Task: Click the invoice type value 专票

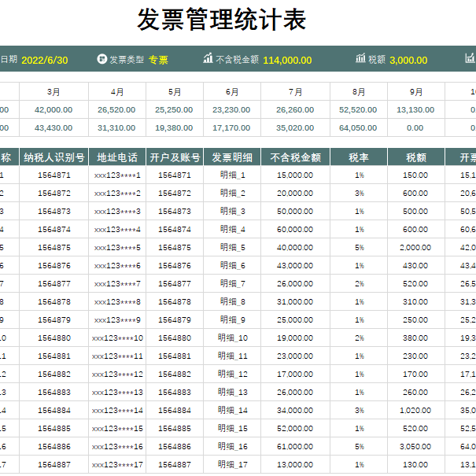Action: coord(158,60)
